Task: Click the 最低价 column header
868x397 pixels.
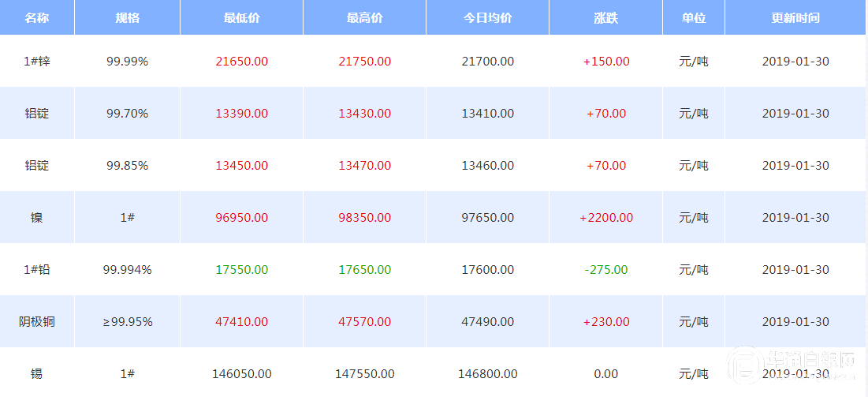Action: point(241,17)
